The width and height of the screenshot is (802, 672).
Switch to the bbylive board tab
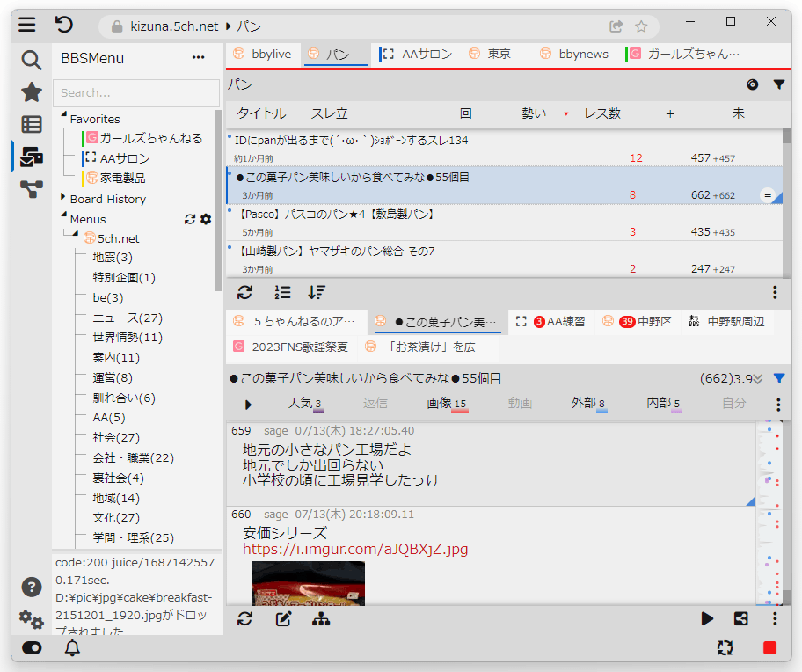263,55
